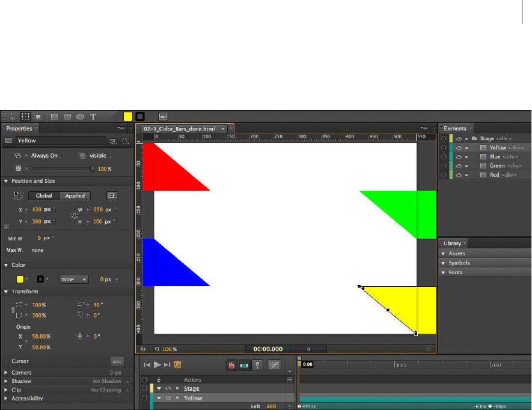The height and width of the screenshot is (410, 532).
Task: Click the relative position corner icon
Action: pyautogui.click(x=19, y=196)
